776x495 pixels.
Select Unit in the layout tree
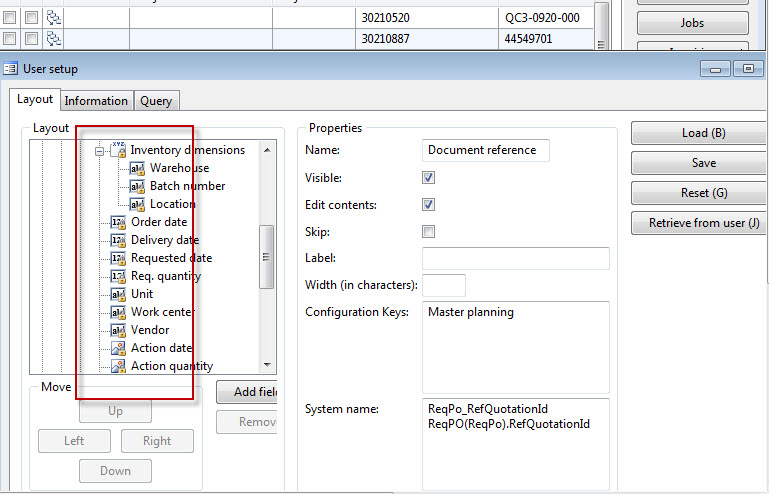click(142, 294)
